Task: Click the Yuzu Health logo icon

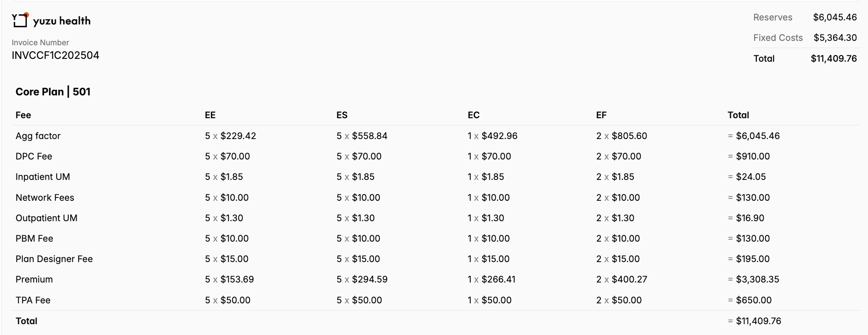Action: pos(20,20)
